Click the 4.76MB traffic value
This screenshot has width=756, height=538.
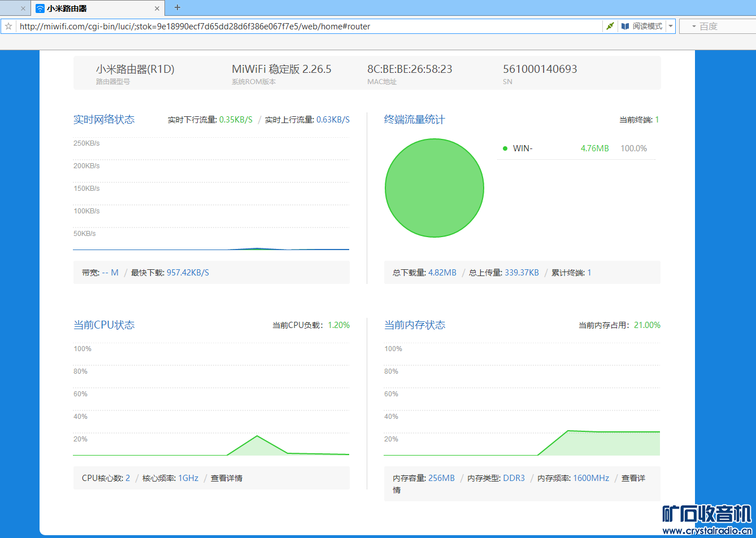(x=595, y=148)
